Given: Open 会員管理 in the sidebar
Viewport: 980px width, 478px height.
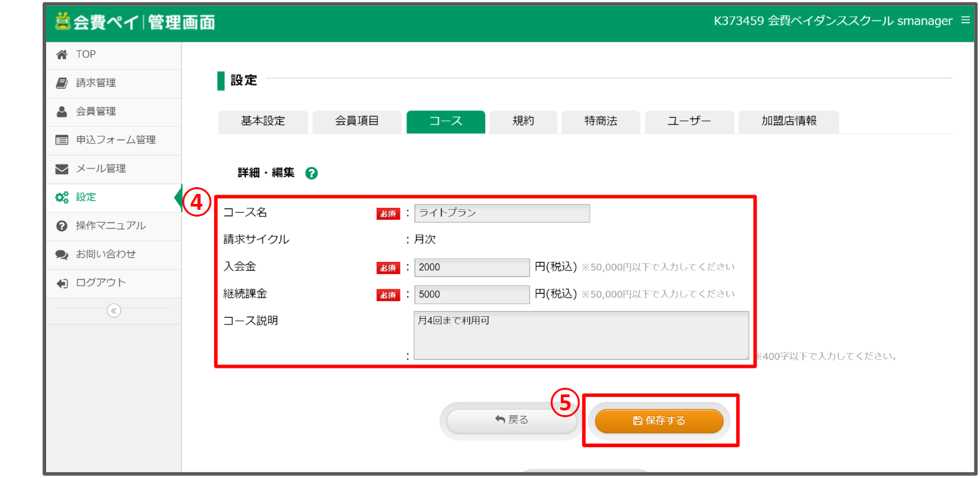Looking at the screenshot, I should click(96, 112).
